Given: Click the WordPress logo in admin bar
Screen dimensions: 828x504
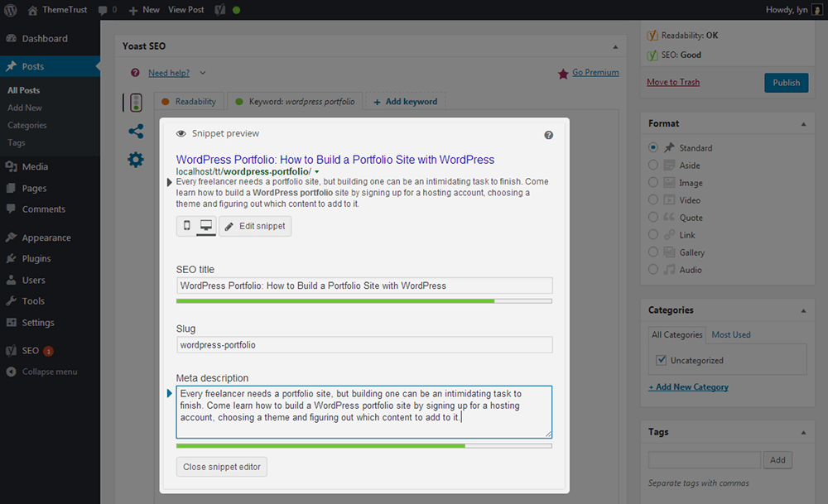Looking at the screenshot, I should pos(11,10).
